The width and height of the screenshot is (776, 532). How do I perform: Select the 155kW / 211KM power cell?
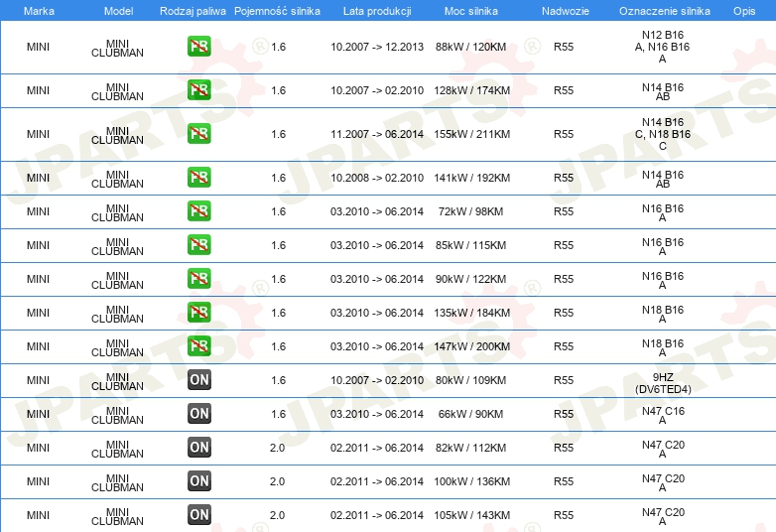(471, 134)
